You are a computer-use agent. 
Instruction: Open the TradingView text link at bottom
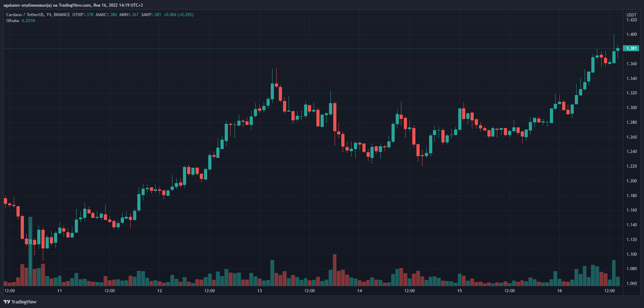[24, 302]
